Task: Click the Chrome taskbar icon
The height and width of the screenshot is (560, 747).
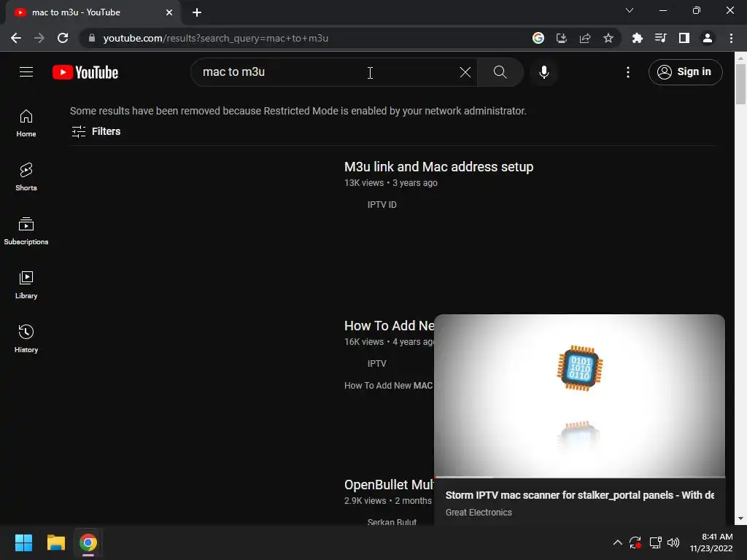Action: (88, 542)
